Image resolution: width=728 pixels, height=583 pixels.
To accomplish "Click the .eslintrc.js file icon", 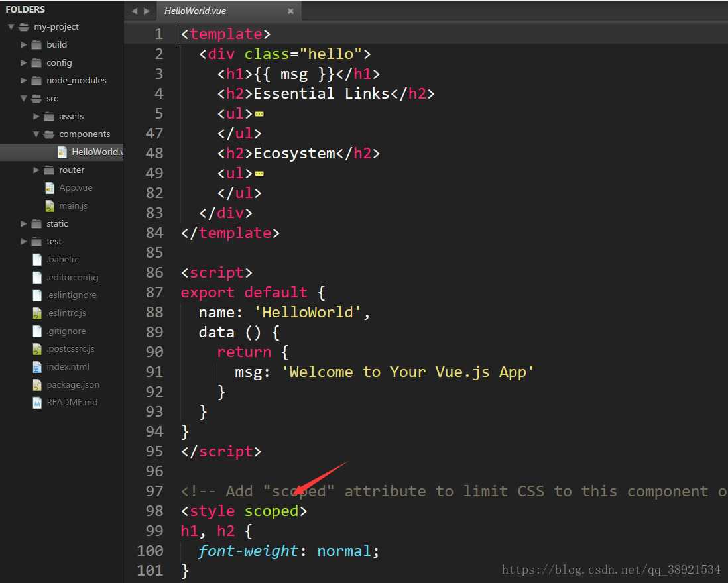I will tap(37, 313).
